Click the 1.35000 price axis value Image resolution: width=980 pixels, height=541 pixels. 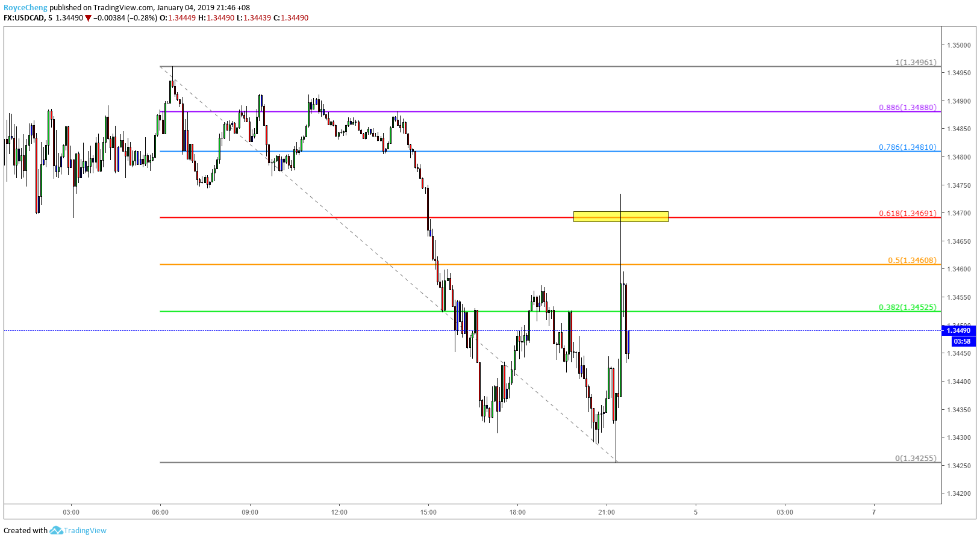[x=959, y=45]
